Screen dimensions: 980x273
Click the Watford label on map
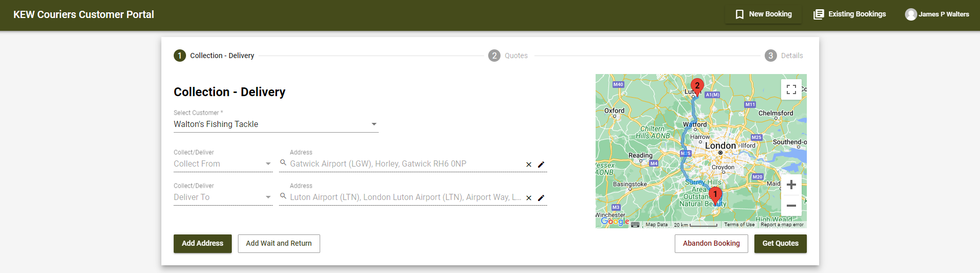pyautogui.click(x=695, y=124)
